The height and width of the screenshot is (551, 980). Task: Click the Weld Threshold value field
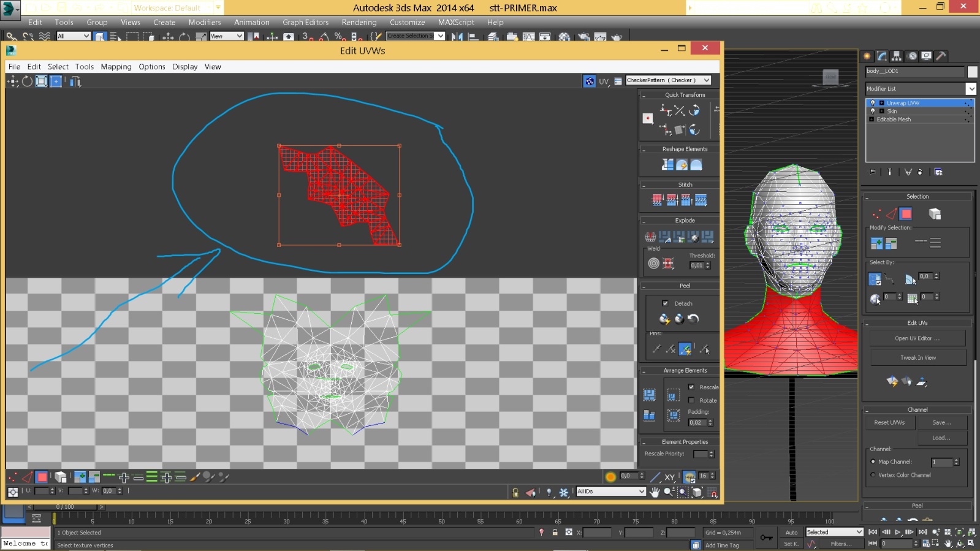(697, 265)
